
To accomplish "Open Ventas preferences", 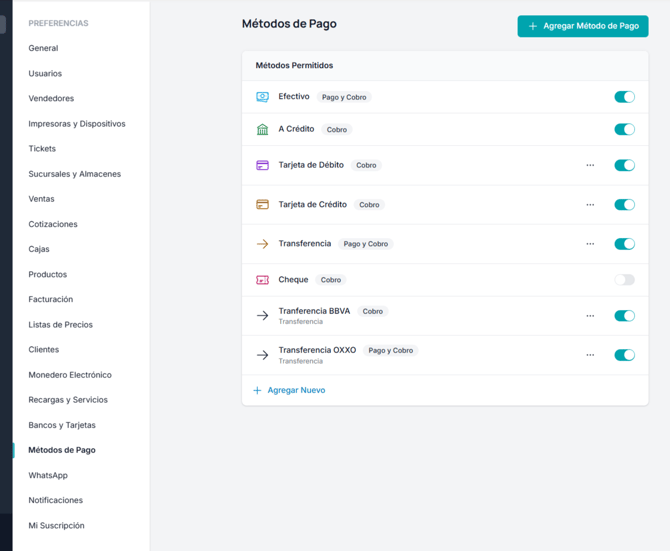I will click(x=41, y=199).
